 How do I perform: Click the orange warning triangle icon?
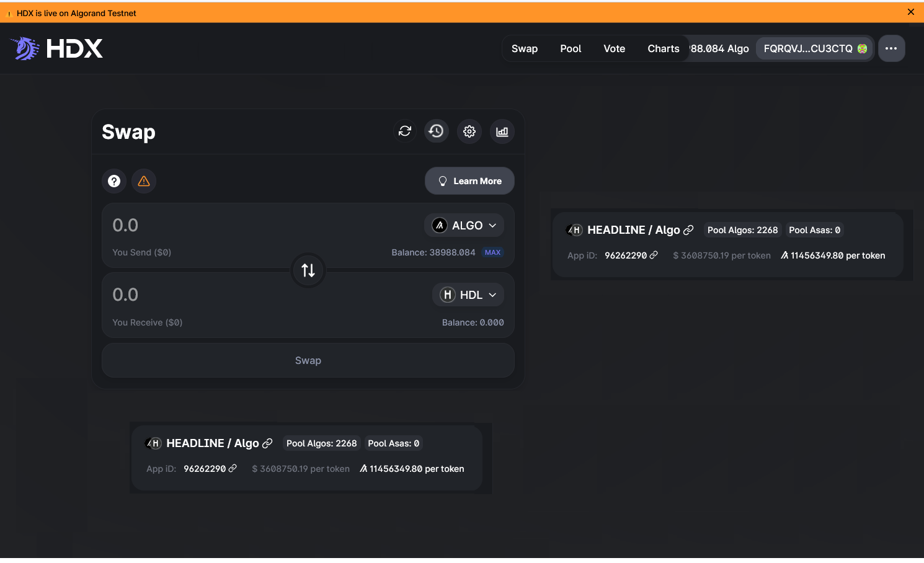point(144,181)
